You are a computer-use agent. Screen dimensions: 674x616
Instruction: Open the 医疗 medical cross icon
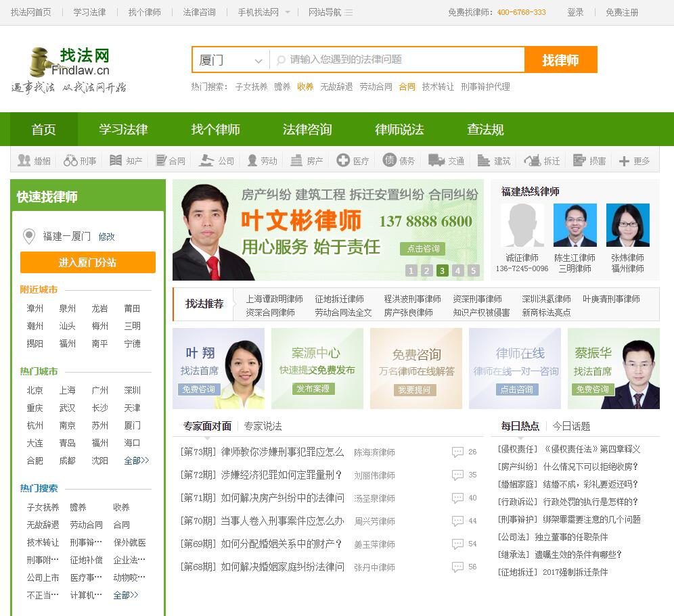click(x=343, y=160)
